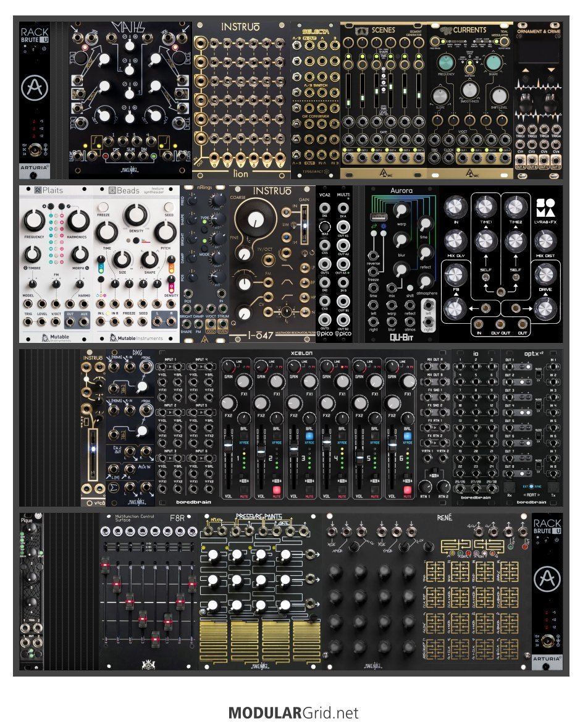The height and width of the screenshot is (726, 588).
Task: Click the sigma sum icon on the DXG module
Action: pos(114,487)
